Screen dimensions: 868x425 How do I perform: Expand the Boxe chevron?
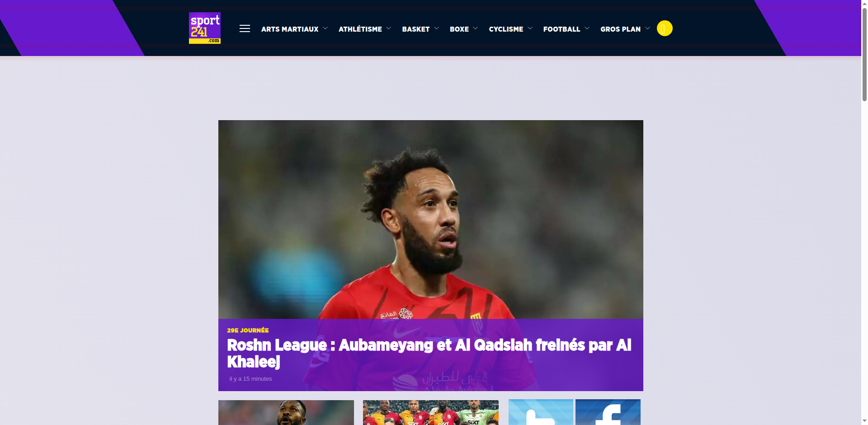(x=475, y=28)
